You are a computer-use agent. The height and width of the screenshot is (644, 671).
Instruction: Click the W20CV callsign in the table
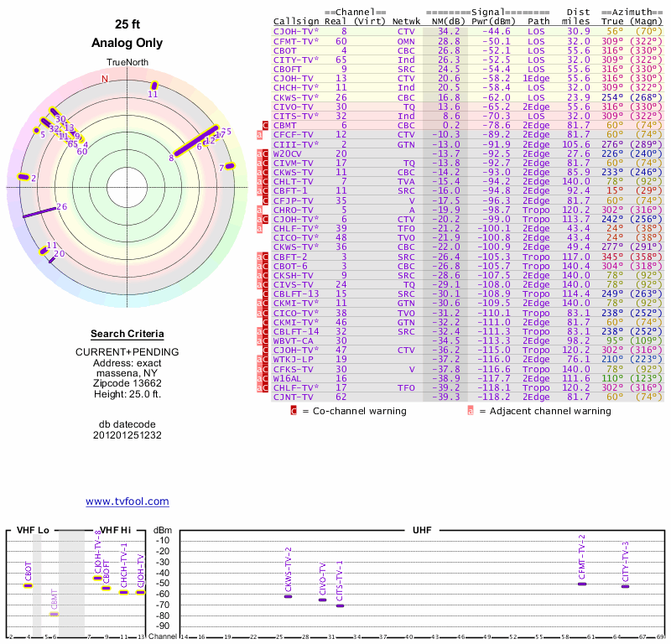click(289, 154)
